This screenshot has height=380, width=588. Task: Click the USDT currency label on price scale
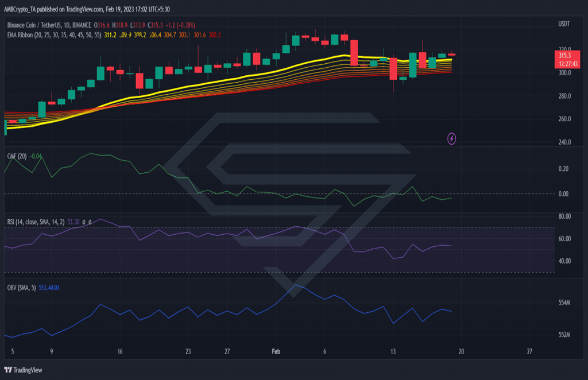point(564,24)
